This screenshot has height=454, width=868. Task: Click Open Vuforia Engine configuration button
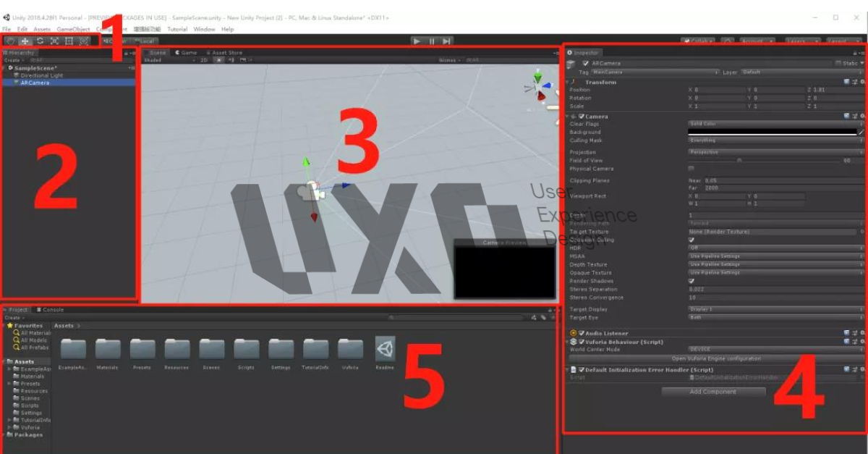[716, 358]
